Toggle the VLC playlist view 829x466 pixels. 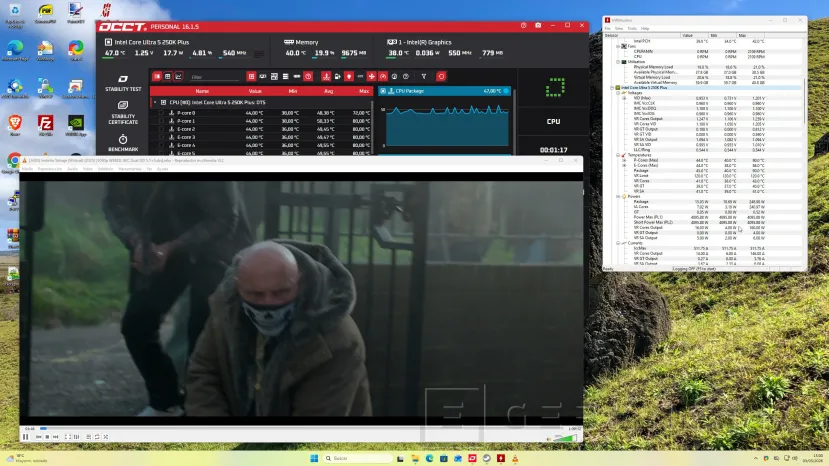click(88, 437)
